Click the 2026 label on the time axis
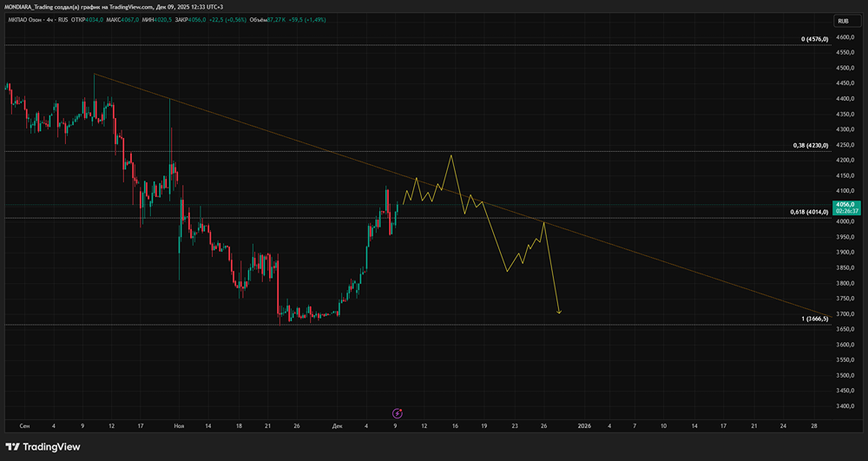The image size is (868, 461). [584, 426]
